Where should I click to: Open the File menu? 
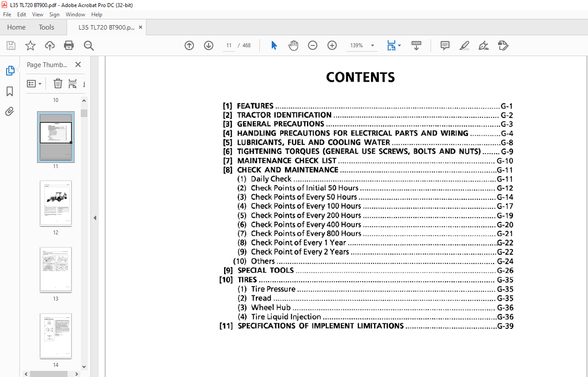click(7, 15)
